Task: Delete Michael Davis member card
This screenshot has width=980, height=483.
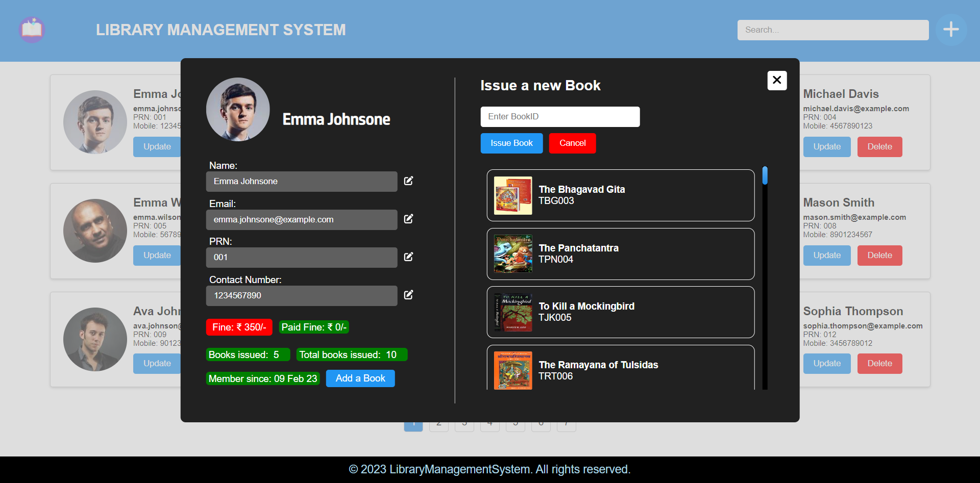Action: click(x=879, y=147)
